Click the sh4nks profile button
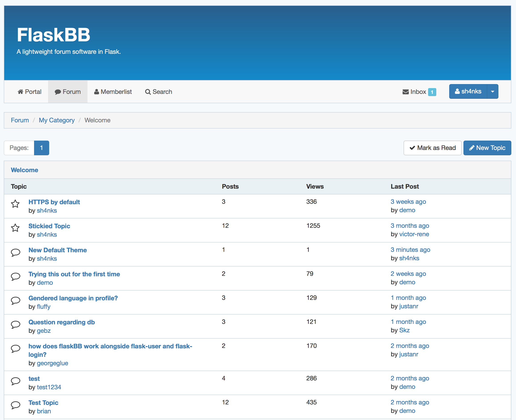The width and height of the screenshot is (516, 420). [468, 91]
